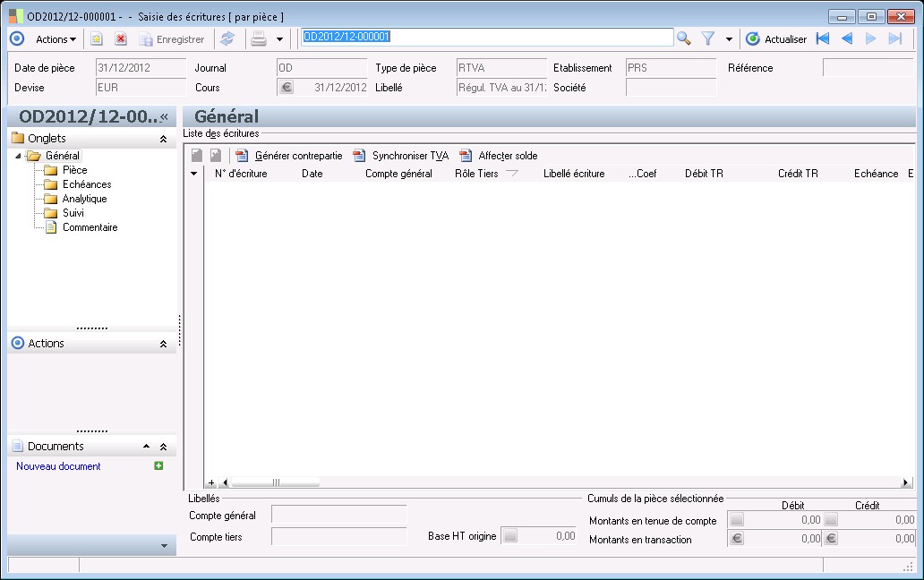Click the Débit TR column header

704,174
